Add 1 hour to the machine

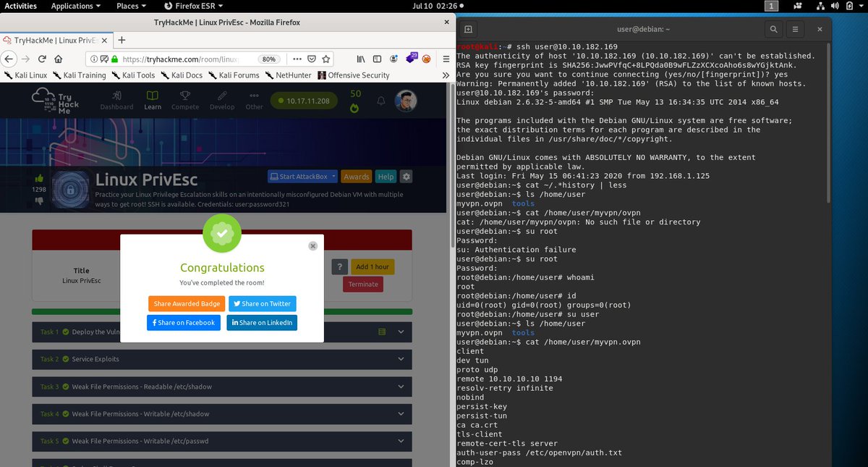[x=373, y=266]
